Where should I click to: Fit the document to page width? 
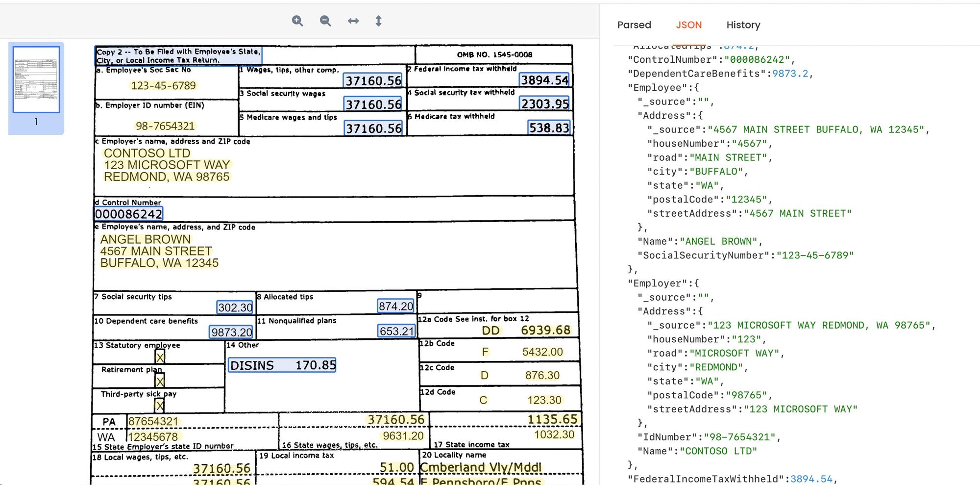(354, 21)
